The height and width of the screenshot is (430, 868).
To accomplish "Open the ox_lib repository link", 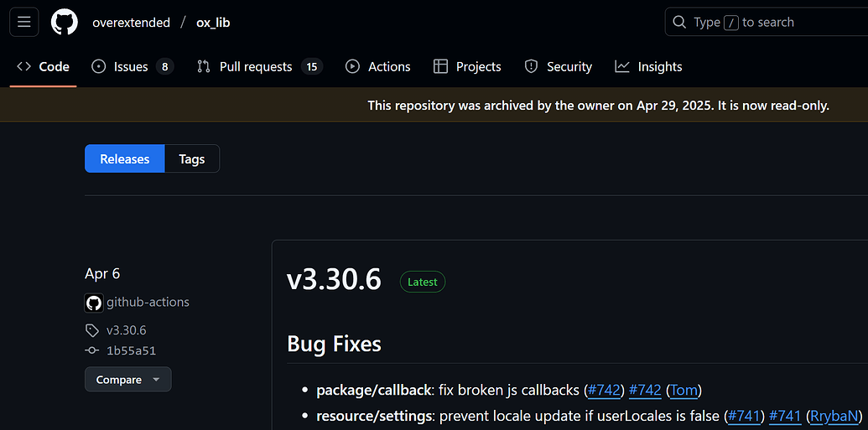I will tap(213, 23).
